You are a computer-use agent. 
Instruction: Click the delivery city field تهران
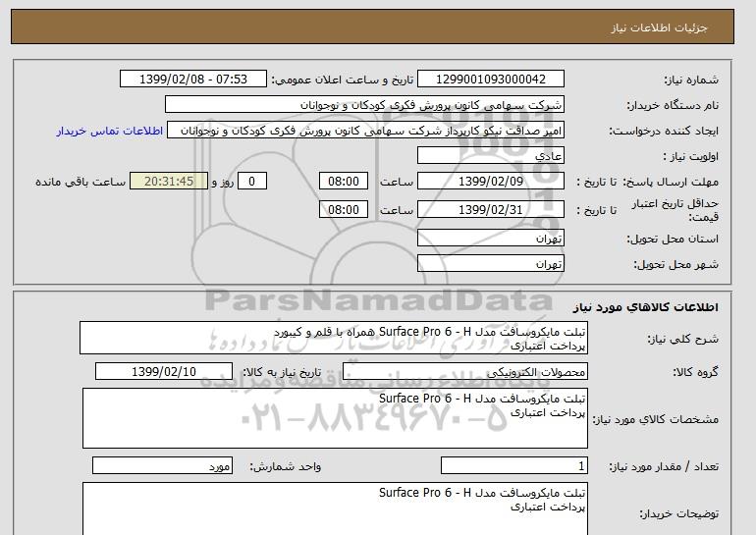490,264
